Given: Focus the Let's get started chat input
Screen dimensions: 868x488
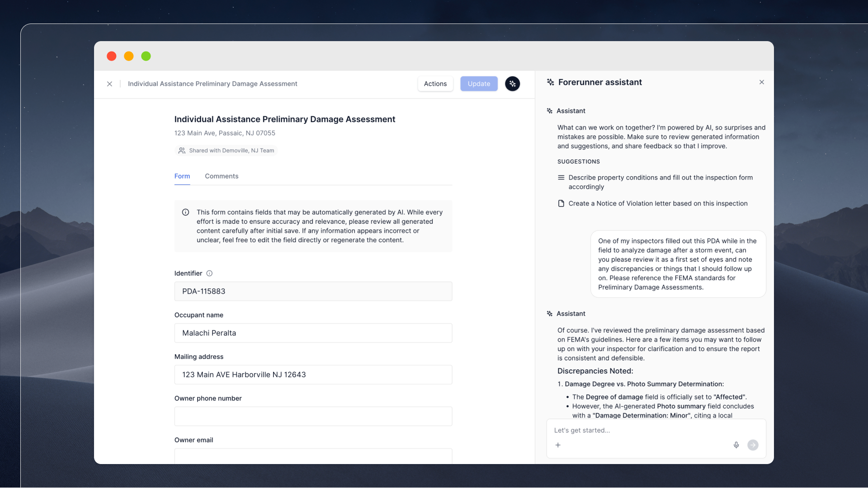Looking at the screenshot, I should 642,430.
